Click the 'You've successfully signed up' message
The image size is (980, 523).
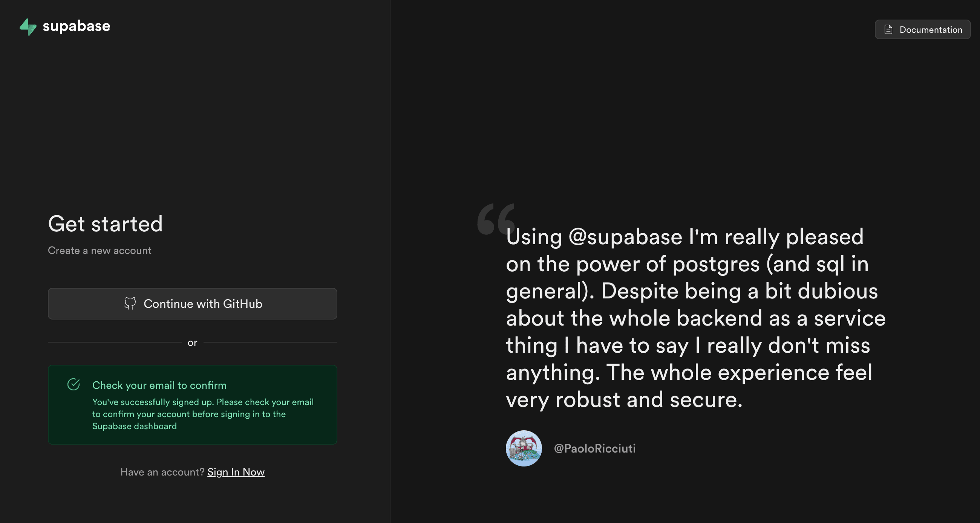[x=203, y=414]
